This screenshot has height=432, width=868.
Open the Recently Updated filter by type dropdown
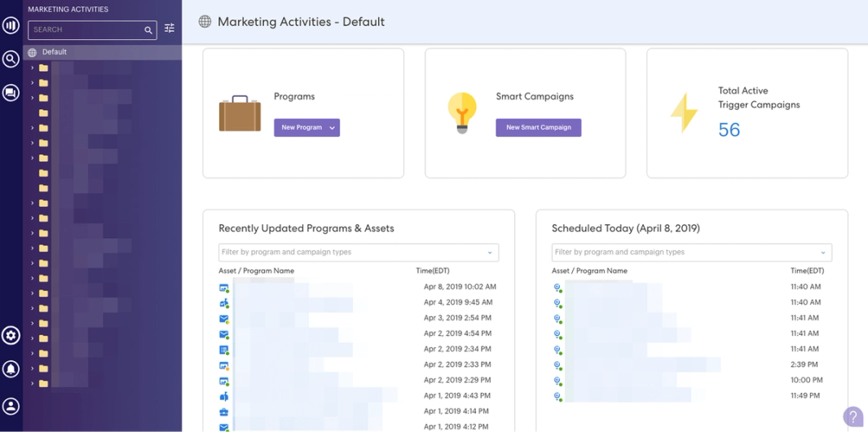tap(490, 253)
